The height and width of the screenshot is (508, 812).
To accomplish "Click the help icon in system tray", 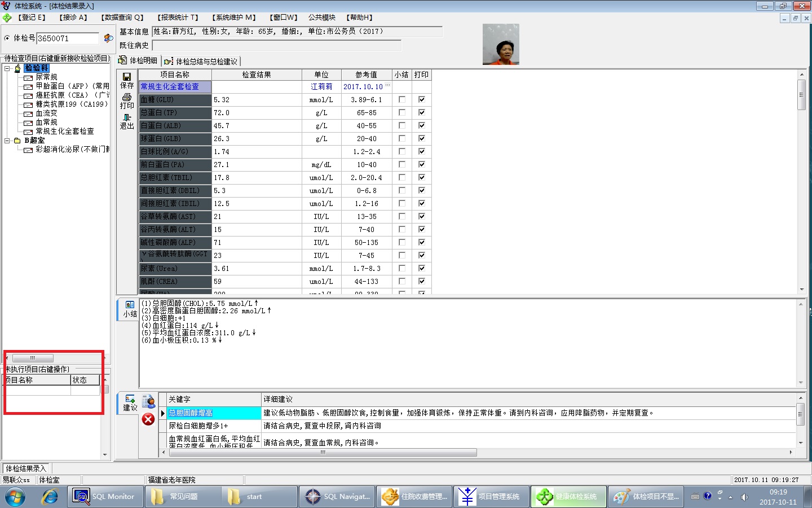I will click(708, 496).
